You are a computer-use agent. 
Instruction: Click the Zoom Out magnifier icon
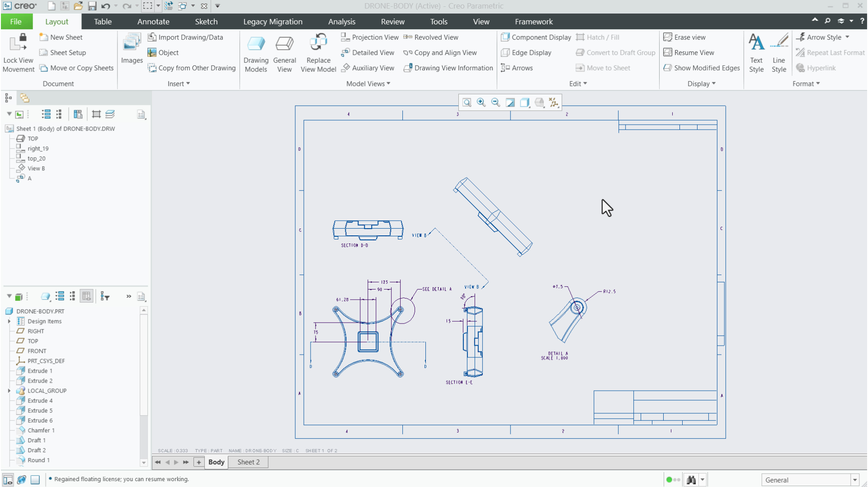[x=496, y=103]
